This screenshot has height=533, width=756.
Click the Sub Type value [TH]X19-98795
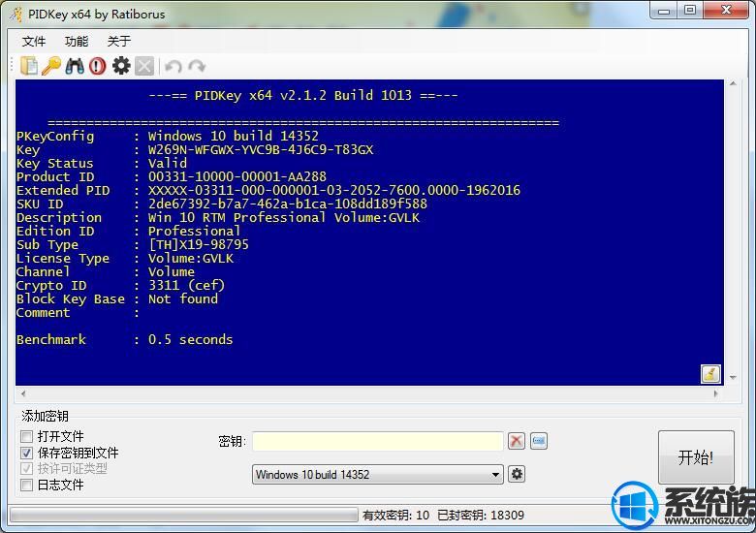[x=198, y=245]
